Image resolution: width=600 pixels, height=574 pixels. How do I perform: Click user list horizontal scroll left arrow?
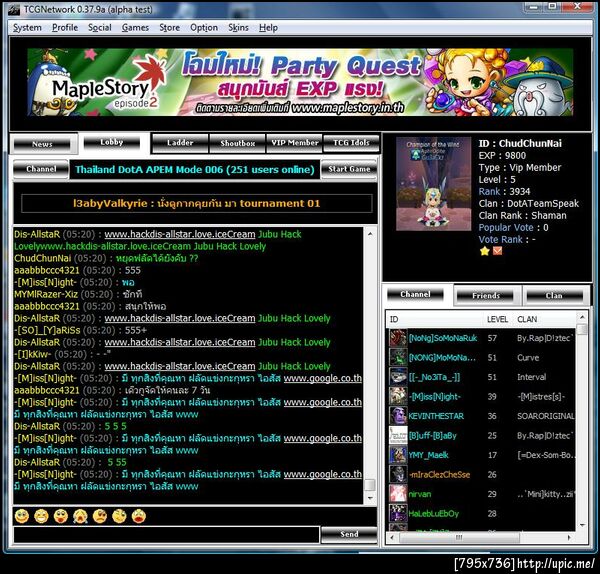(x=391, y=538)
